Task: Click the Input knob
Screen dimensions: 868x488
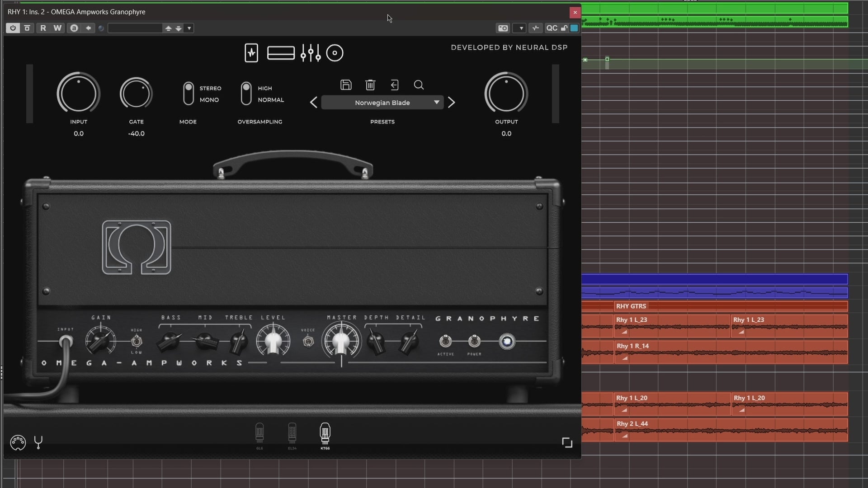Action: pos(78,94)
